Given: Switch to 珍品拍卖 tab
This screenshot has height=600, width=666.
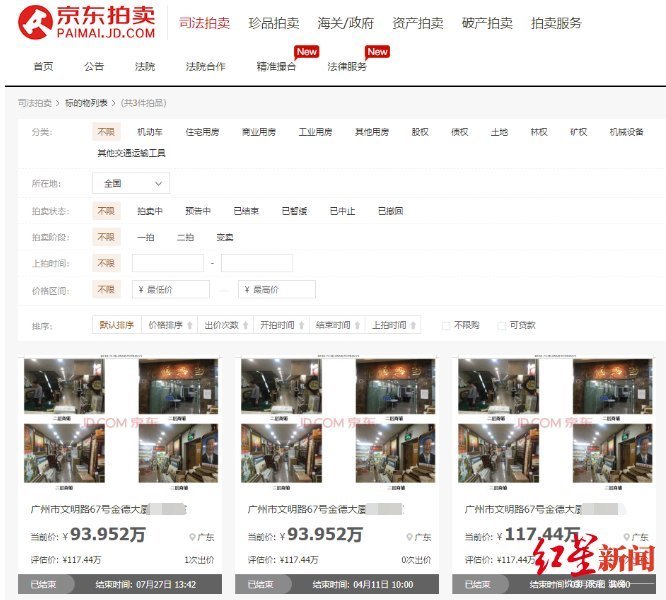Looking at the screenshot, I should 274,23.
